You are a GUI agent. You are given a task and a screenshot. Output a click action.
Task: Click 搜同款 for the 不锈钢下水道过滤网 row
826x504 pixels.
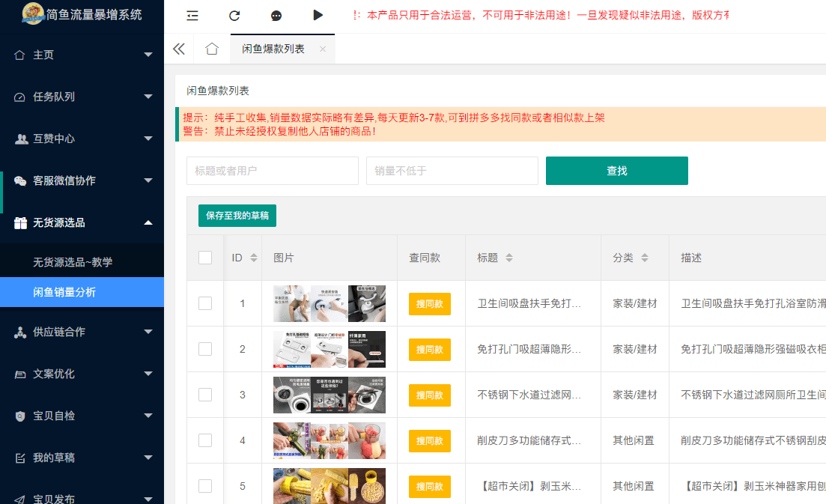tap(429, 395)
